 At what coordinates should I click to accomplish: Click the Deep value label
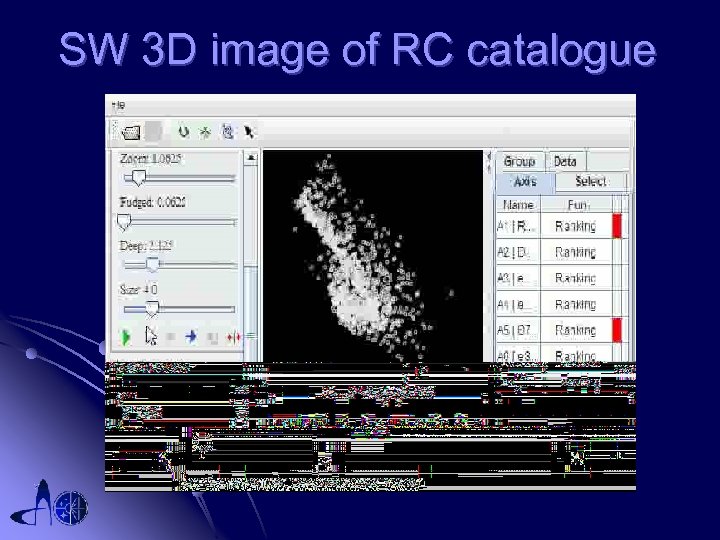click(x=146, y=246)
